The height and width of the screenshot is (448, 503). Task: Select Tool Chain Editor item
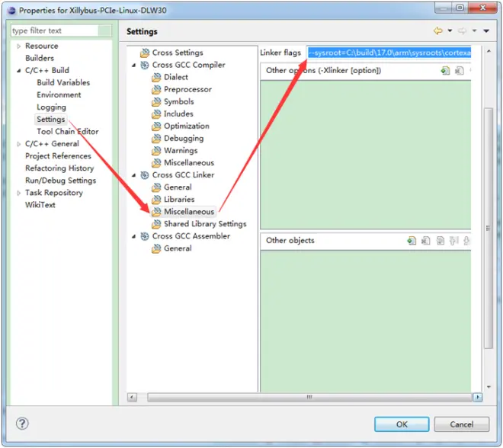(68, 132)
